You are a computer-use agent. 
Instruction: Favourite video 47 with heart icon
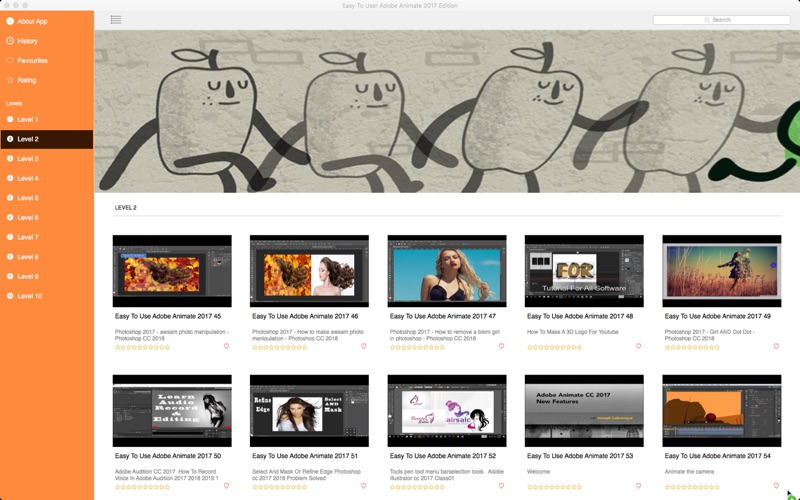[x=501, y=346]
